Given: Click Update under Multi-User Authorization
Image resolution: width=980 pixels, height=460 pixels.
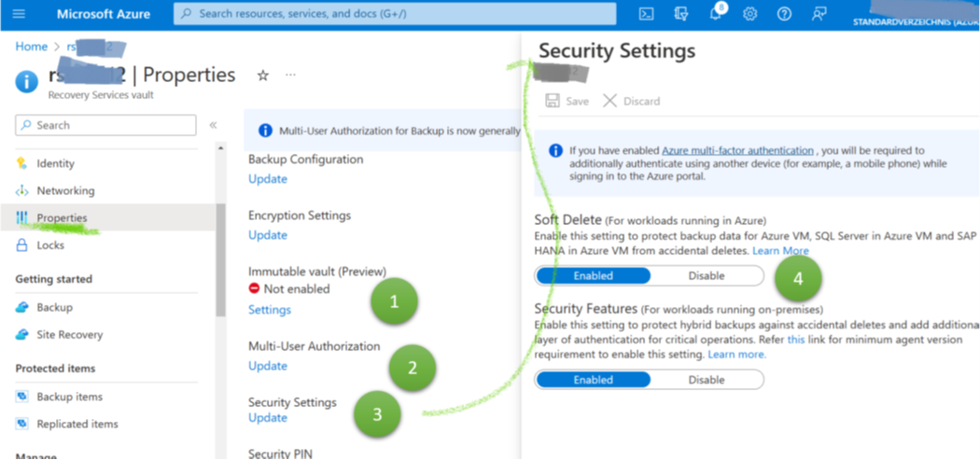Looking at the screenshot, I should (268, 366).
